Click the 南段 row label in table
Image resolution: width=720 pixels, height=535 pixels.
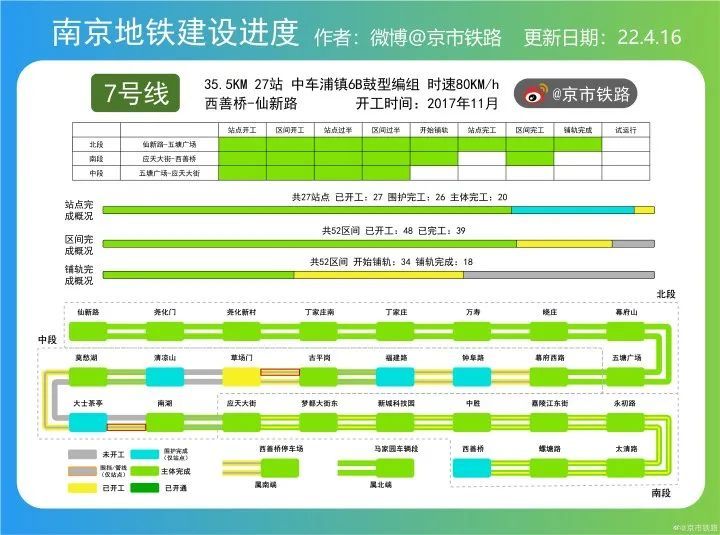pyautogui.click(x=96, y=158)
